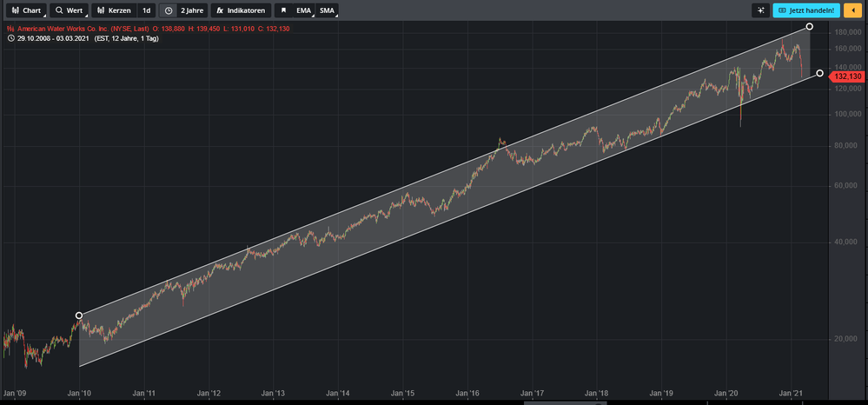
Task: Click the horizontal scrollbar at chart bottom
Action: 565,402
